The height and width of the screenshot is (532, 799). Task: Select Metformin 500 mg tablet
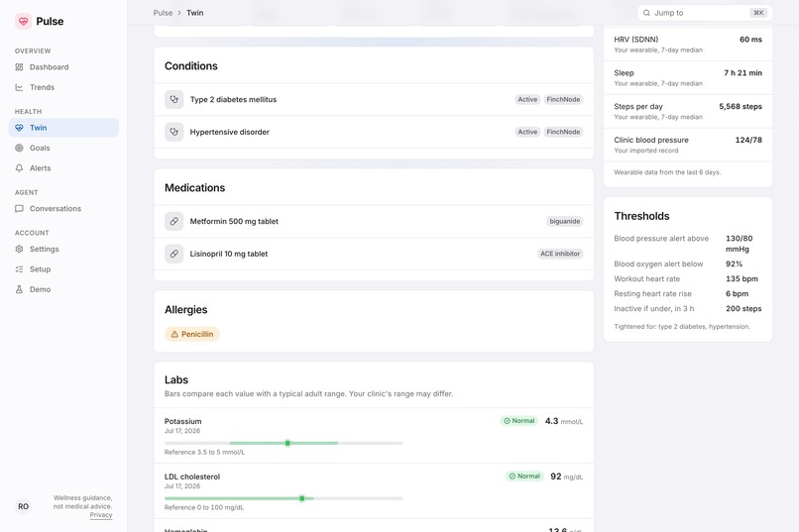(x=374, y=222)
